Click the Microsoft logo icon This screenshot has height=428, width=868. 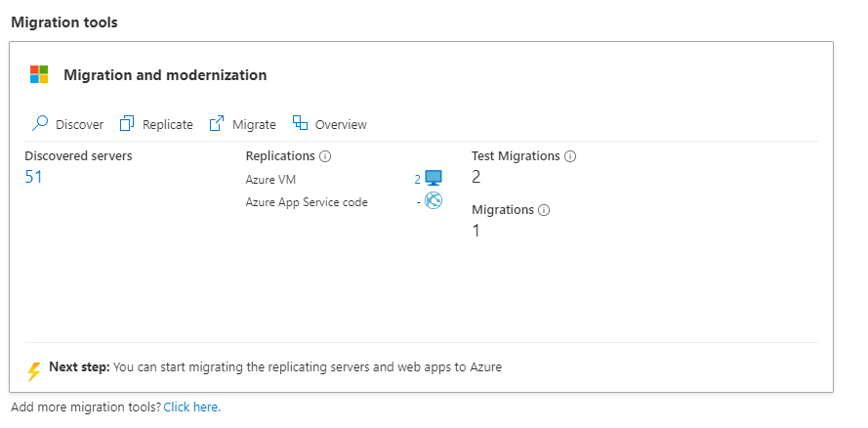39,75
